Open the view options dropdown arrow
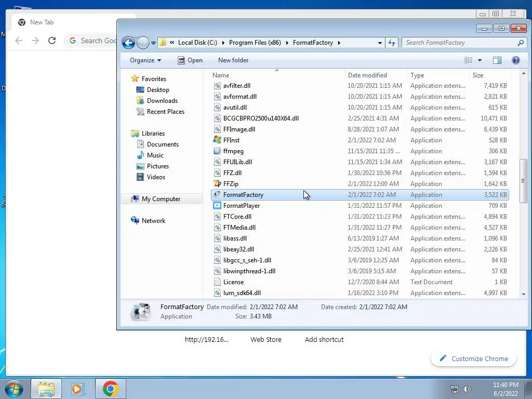Image resolution: width=532 pixels, height=399 pixels. click(480, 60)
